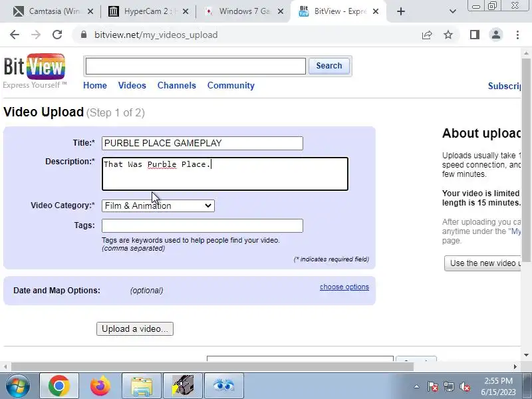
Task: Click the About uploading heading
Action: pos(481,134)
